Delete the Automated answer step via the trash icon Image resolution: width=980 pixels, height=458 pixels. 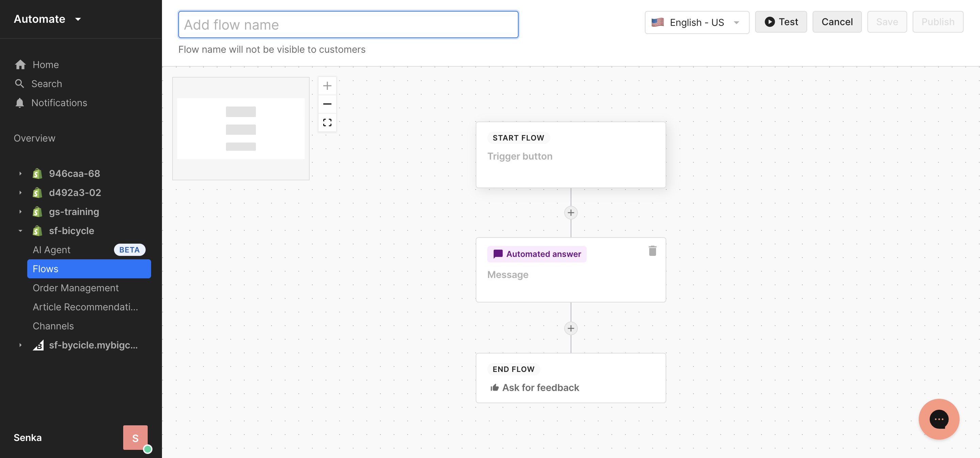click(x=652, y=251)
